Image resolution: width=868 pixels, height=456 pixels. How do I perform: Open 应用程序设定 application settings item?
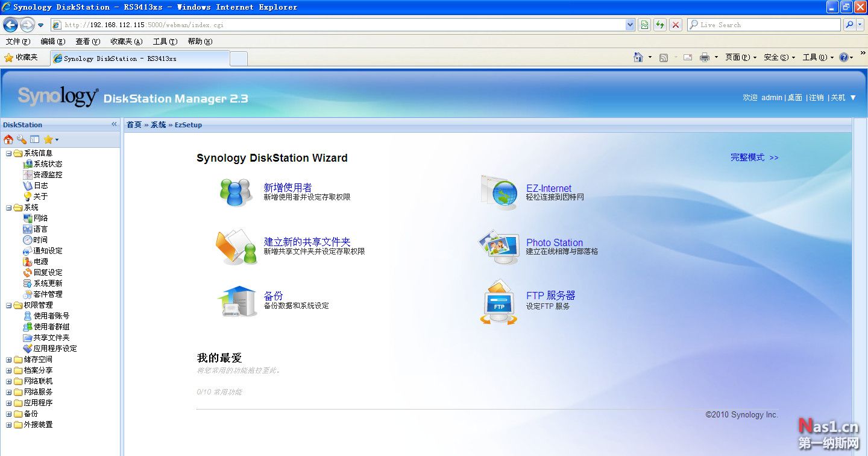pos(55,349)
